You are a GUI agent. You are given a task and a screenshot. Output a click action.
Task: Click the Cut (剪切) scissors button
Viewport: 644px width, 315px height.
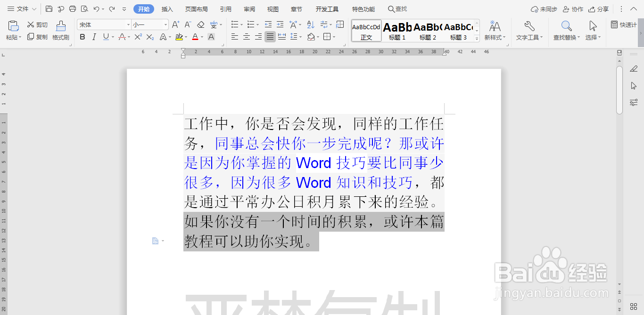coord(37,24)
